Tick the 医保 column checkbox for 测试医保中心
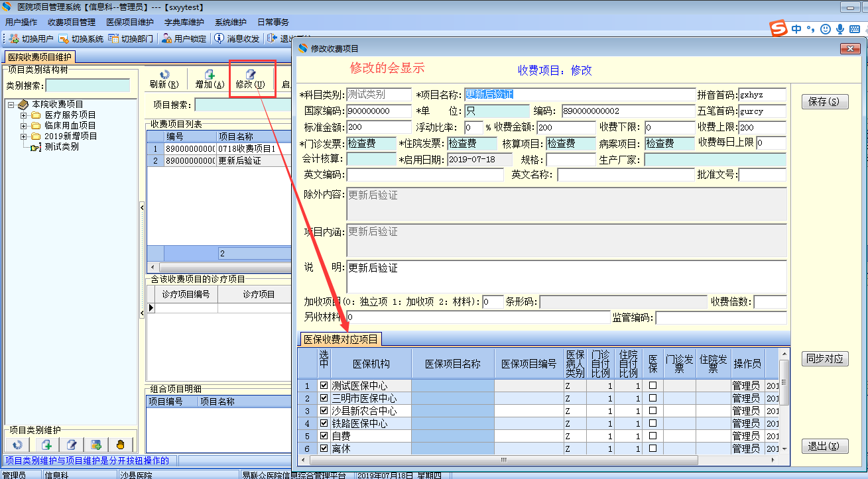This screenshot has height=479, width=868. point(652,386)
